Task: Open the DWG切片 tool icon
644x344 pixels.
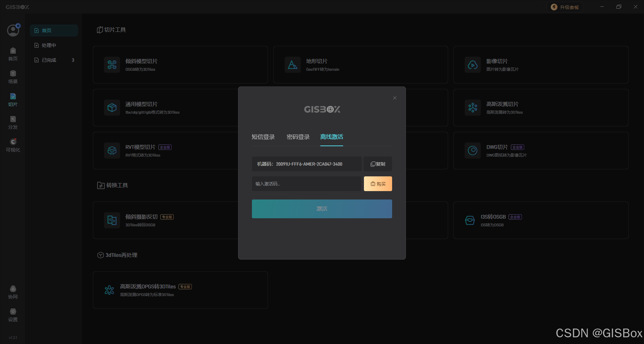Action: pyautogui.click(x=473, y=151)
